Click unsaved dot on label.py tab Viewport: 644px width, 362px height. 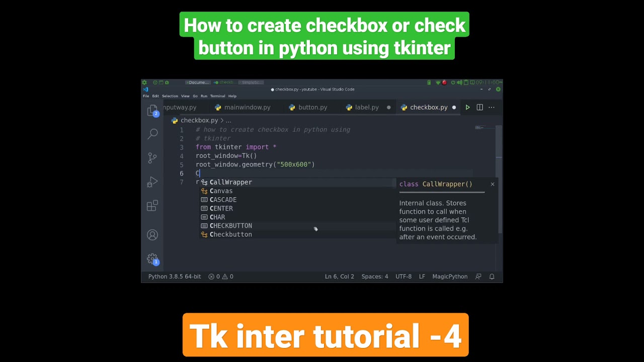tap(388, 107)
